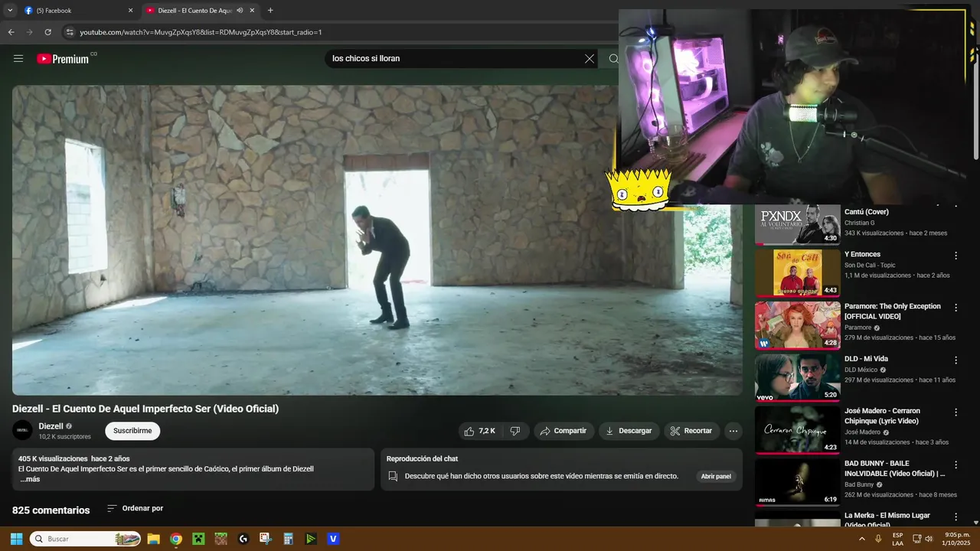Subscribe with the Suscribirme button

tap(132, 431)
